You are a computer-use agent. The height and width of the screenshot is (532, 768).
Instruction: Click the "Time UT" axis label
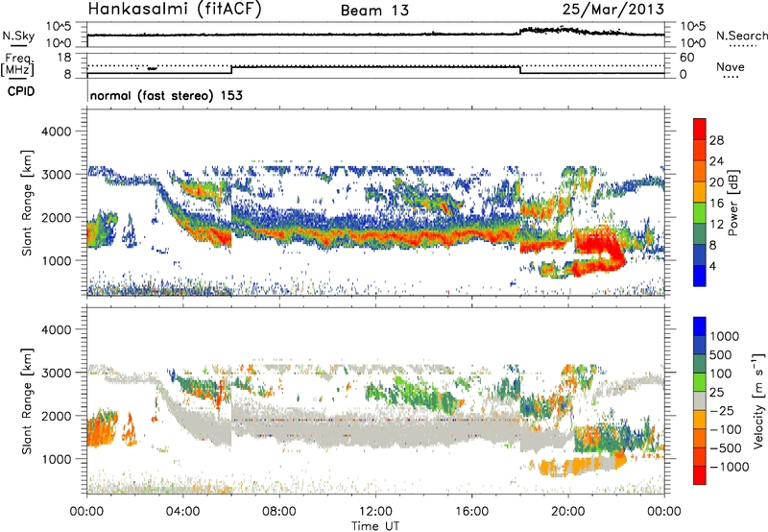[x=375, y=526]
